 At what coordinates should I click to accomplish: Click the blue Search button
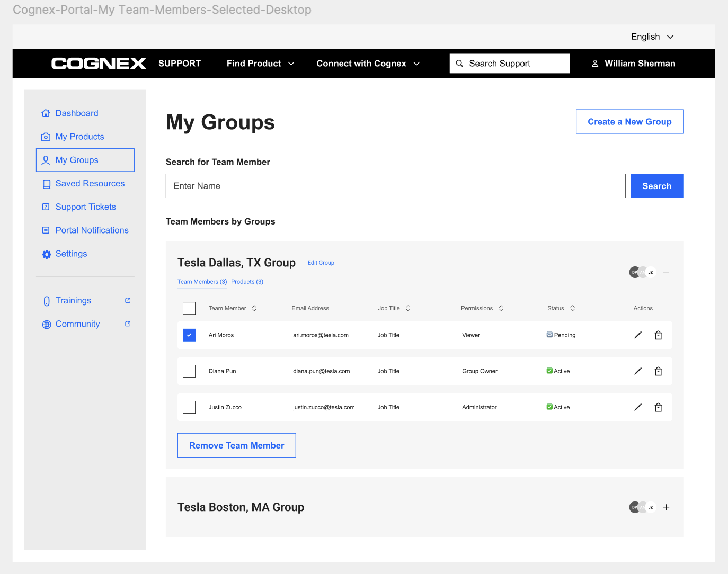pos(657,186)
